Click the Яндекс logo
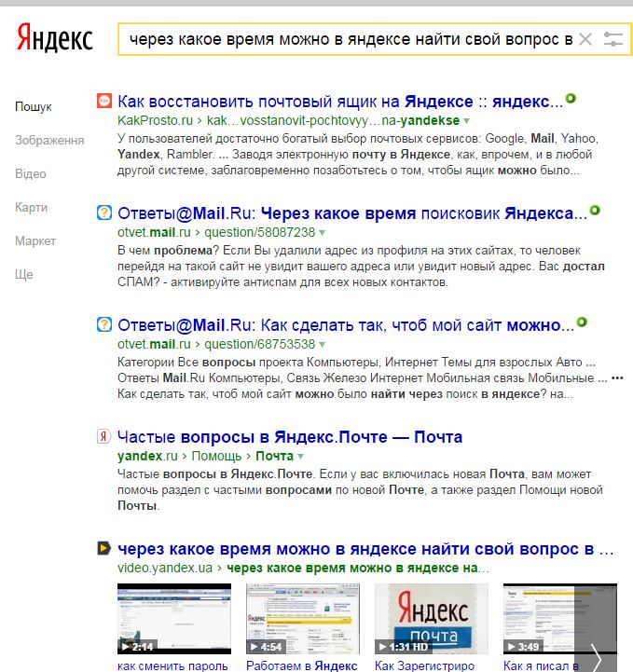This screenshot has width=633, height=672. pyautogui.click(x=54, y=37)
